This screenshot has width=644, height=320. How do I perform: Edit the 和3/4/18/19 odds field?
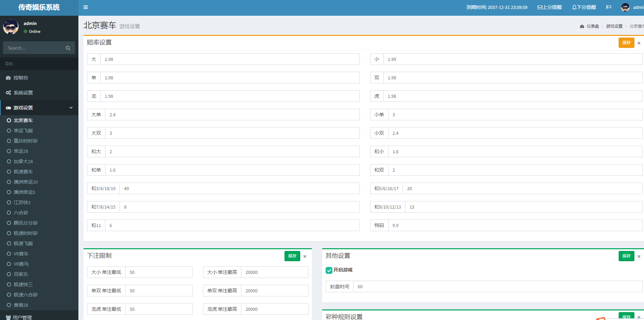point(240,188)
